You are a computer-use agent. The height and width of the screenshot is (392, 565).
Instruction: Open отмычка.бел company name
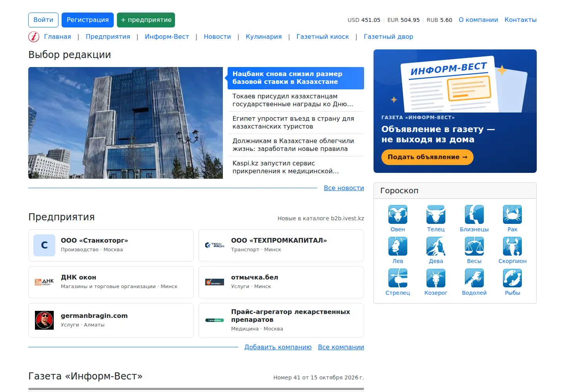click(255, 277)
